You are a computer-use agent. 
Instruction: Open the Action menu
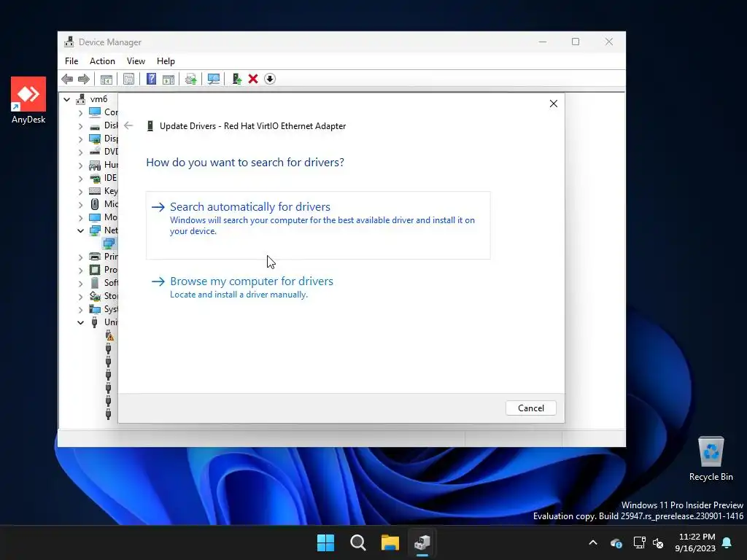[102, 61]
